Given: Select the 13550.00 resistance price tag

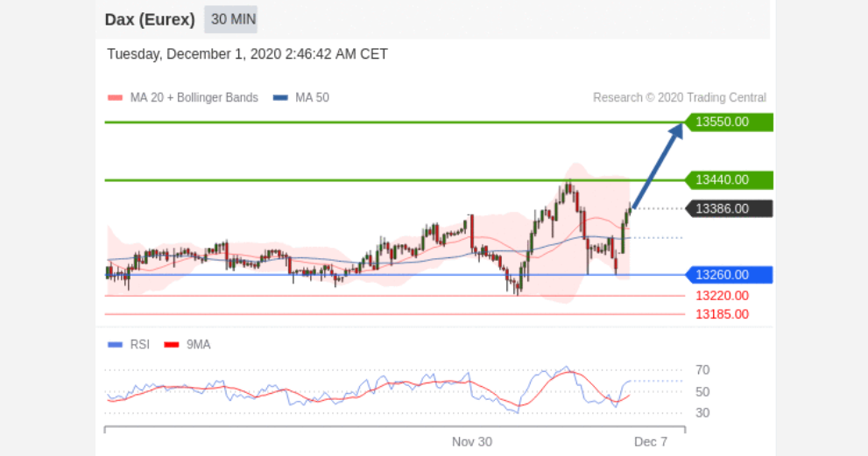Looking at the screenshot, I should (729, 122).
